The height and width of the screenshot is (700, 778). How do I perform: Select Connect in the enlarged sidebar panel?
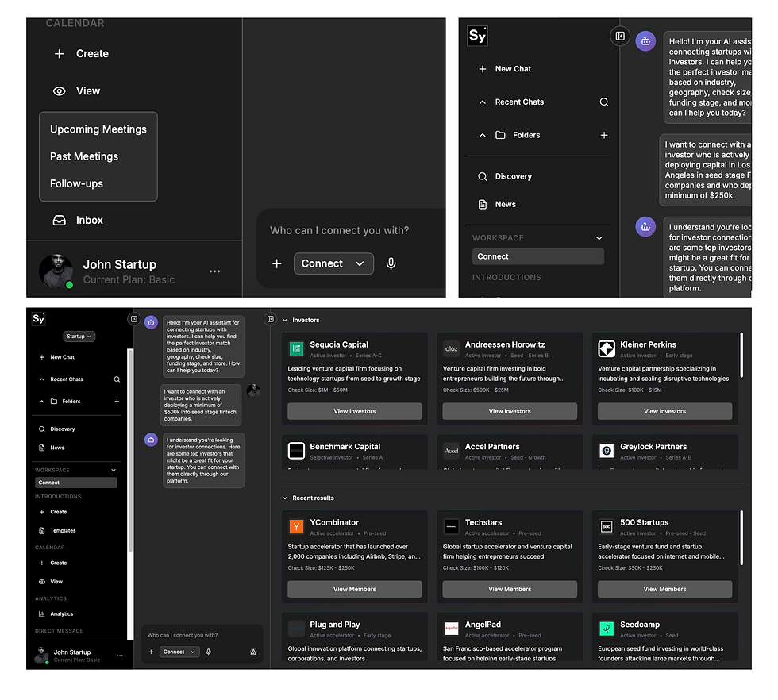pos(538,257)
